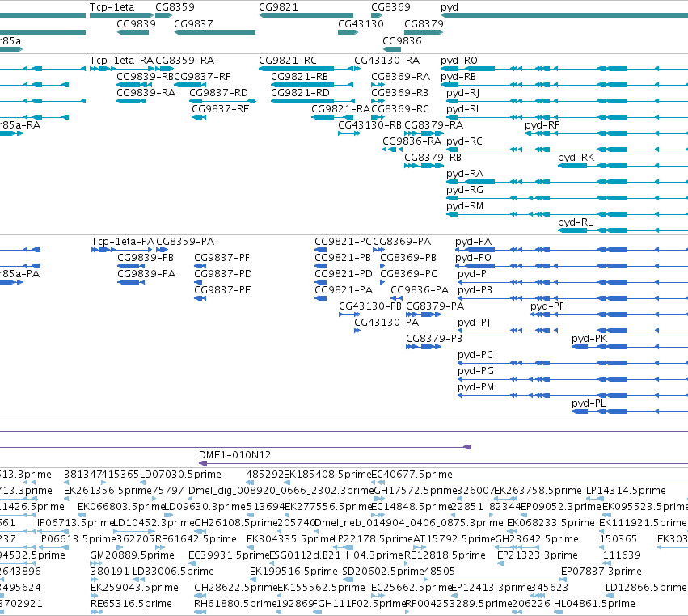
Task: Click EST EP07837.3prime
Action: pos(601,572)
